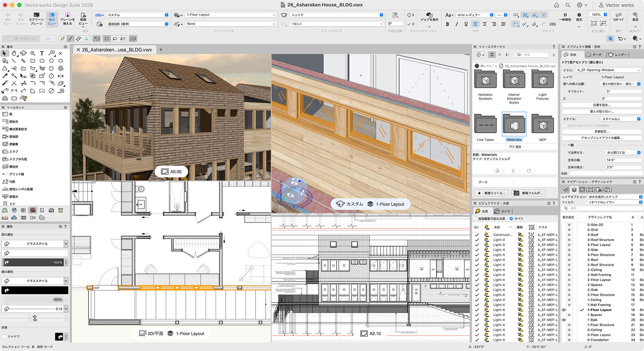Uncheck the Construction light source On checkbox
The width and height of the screenshot is (644, 351).
477,235
